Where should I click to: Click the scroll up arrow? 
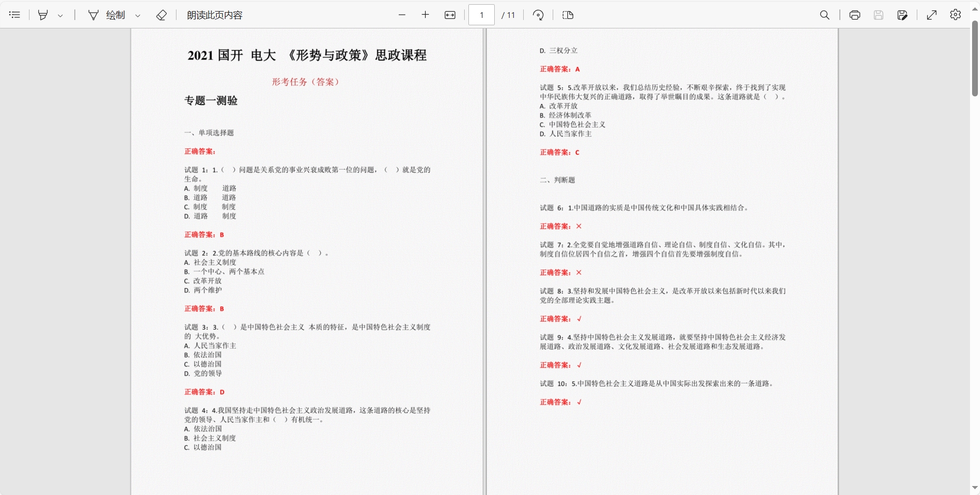click(x=975, y=9)
